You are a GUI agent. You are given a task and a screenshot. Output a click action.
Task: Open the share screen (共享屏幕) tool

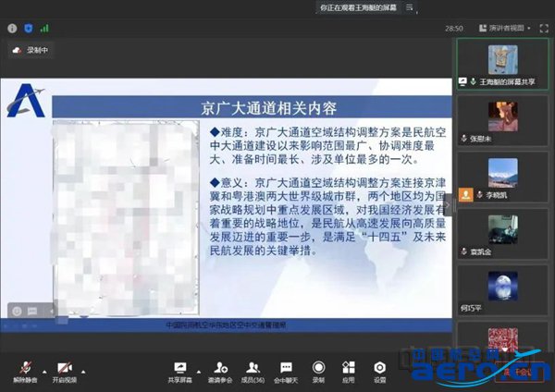[x=179, y=367]
